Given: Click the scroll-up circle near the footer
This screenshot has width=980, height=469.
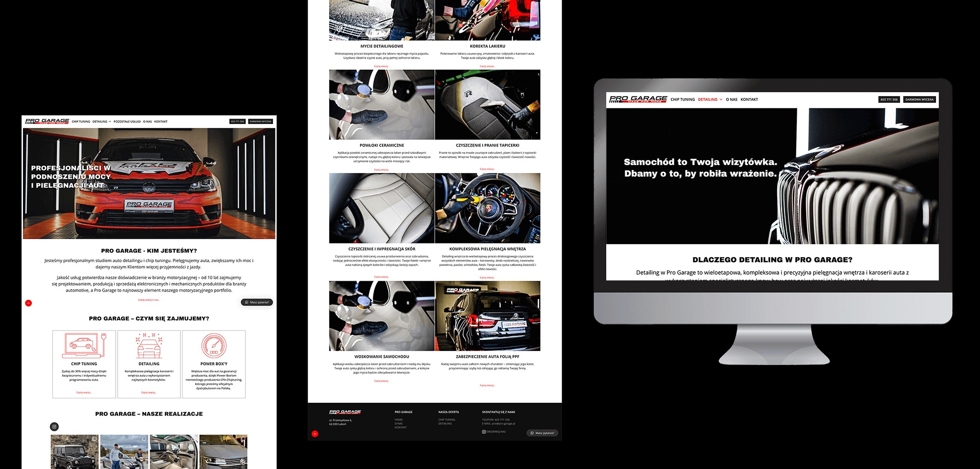Looking at the screenshot, I should 314,434.
